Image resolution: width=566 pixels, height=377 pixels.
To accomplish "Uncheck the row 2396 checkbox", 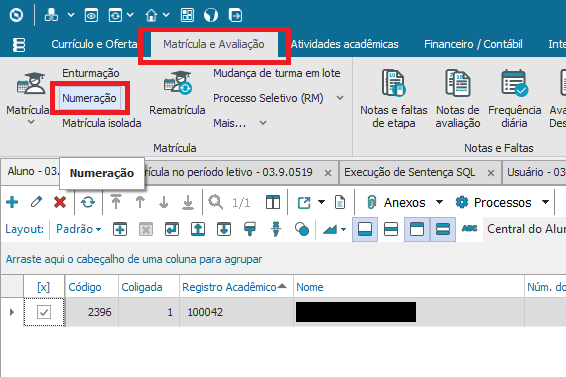I will [x=44, y=312].
